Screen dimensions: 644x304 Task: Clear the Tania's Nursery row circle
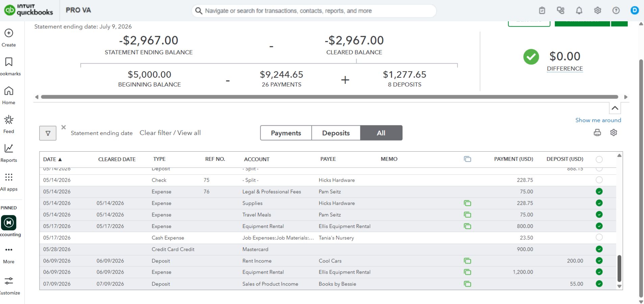pos(599,237)
